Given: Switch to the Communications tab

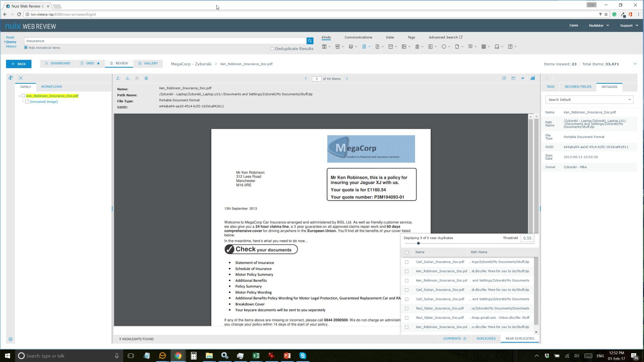Looking at the screenshot, I should point(358,37).
